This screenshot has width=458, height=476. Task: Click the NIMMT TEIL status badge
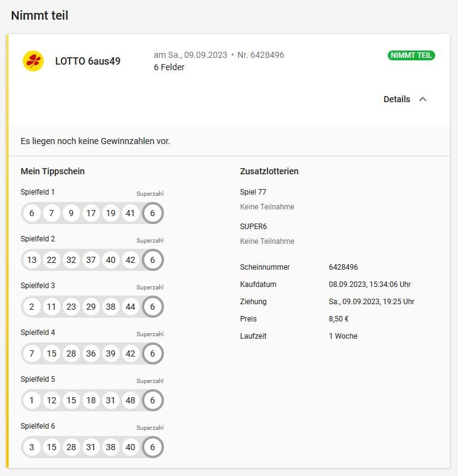[411, 55]
